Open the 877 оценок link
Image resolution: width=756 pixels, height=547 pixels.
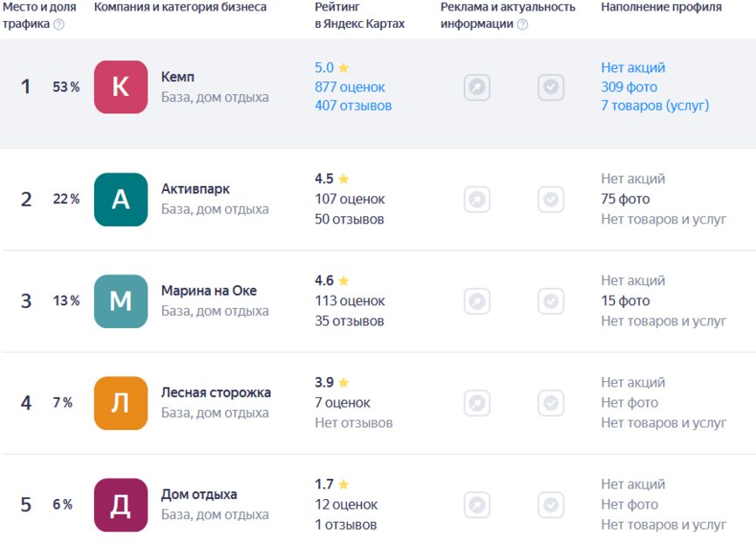click(x=350, y=87)
